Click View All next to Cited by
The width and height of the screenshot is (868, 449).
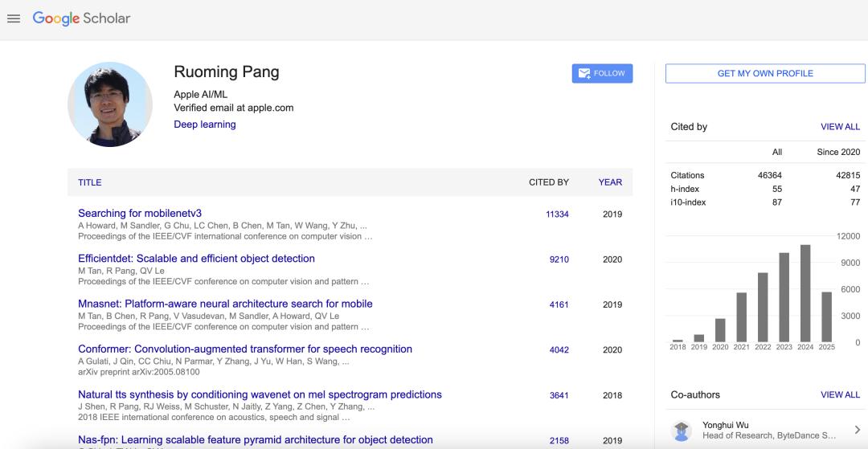tap(841, 127)
